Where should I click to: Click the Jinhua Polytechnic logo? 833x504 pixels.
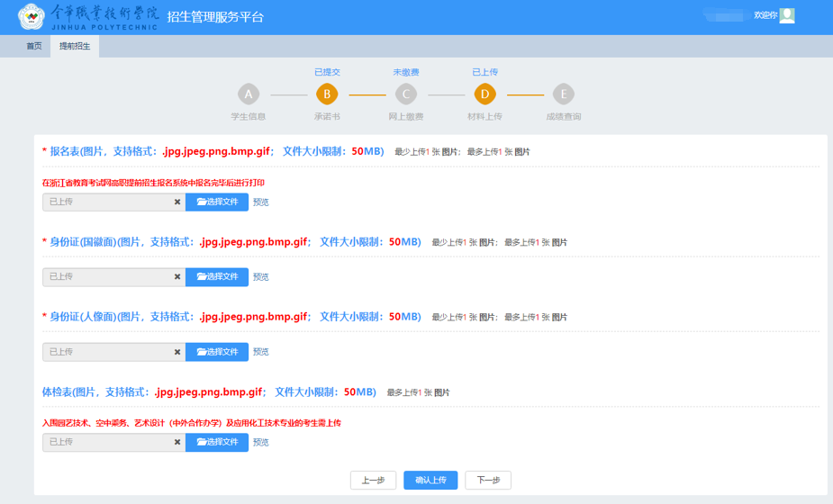click(x=32, y=16)
